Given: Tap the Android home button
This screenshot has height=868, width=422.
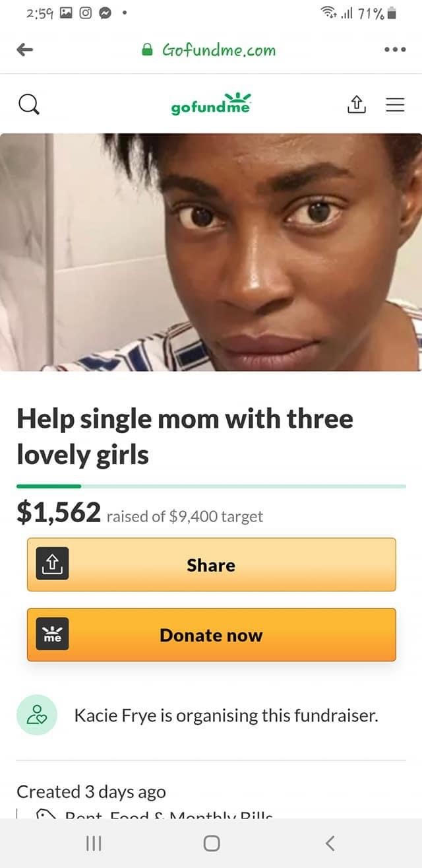Looking at the screenshot, I should 211,843.
